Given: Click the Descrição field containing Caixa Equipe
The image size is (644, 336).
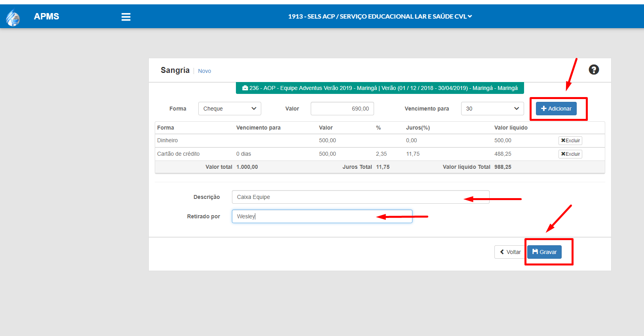Looking at the screenshot, I should (x=361, y=197).
